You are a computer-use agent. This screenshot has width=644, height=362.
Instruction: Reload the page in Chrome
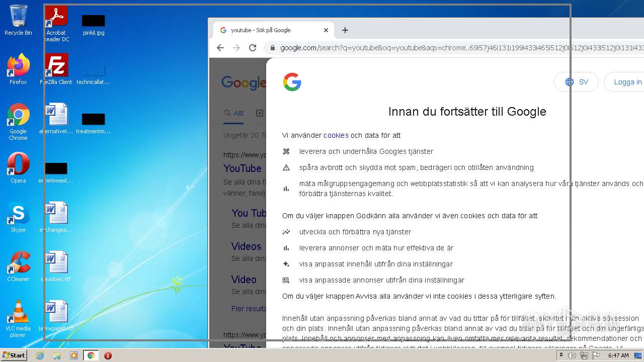tap(253, 48)
